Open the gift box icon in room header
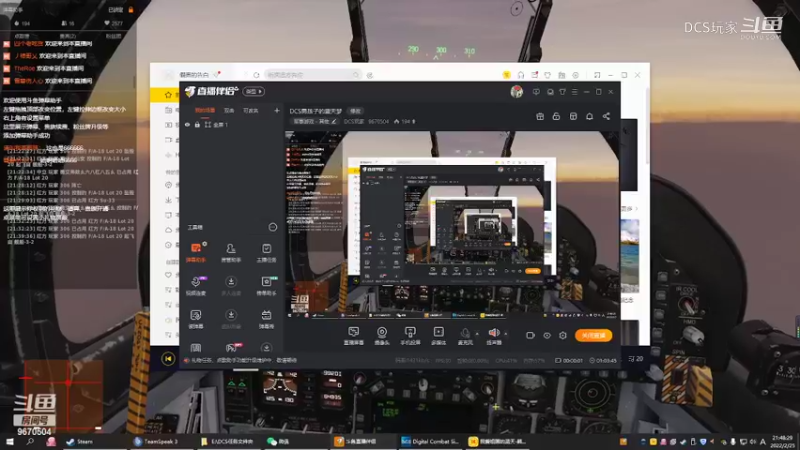Screen dimensions: 800x450 pyautogui.click(x=540, y=116)
